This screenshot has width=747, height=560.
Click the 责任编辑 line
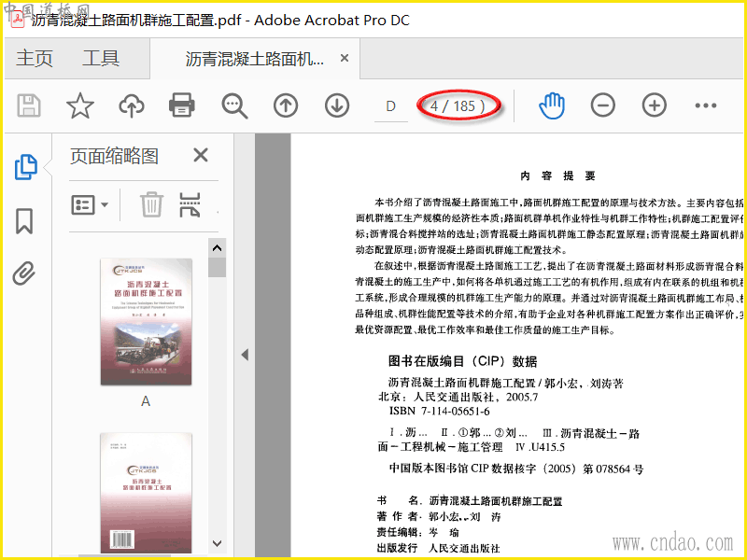[417, 532]
